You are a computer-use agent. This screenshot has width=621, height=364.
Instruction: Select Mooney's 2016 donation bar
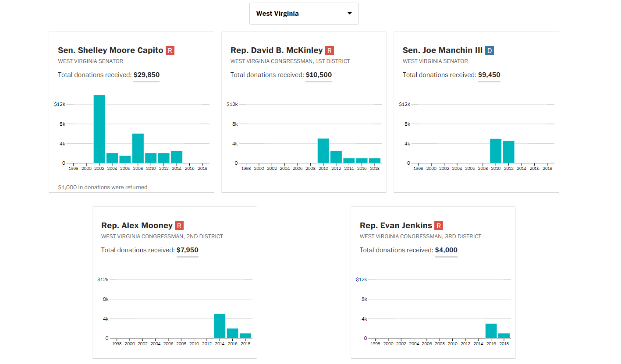(233, 333)
